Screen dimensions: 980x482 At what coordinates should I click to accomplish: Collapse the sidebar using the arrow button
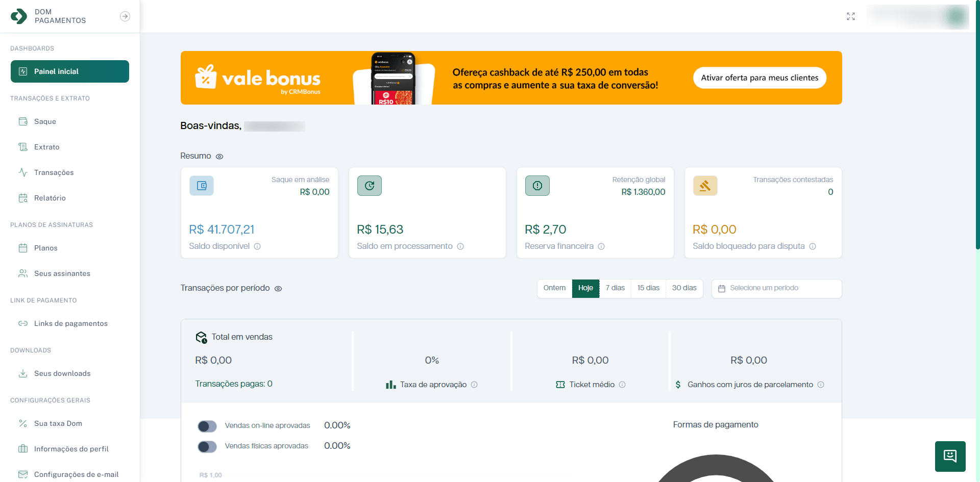[125, 16]
